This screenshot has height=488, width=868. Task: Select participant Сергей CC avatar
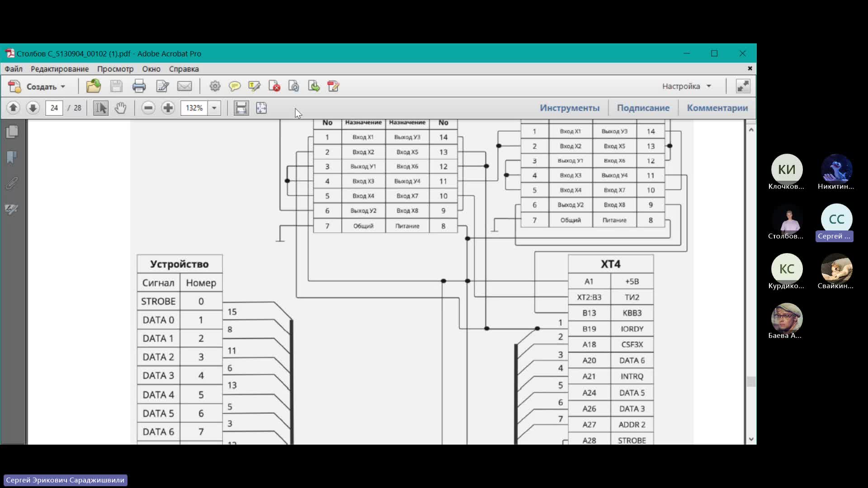click(836, 219)
